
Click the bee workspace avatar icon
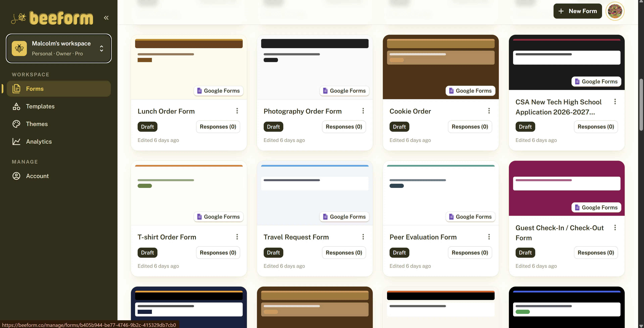coord(19,48)
